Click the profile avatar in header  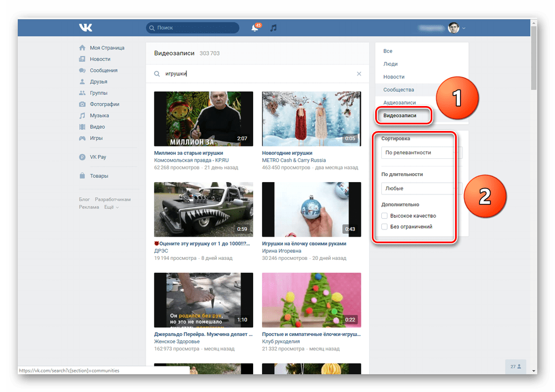453,28
